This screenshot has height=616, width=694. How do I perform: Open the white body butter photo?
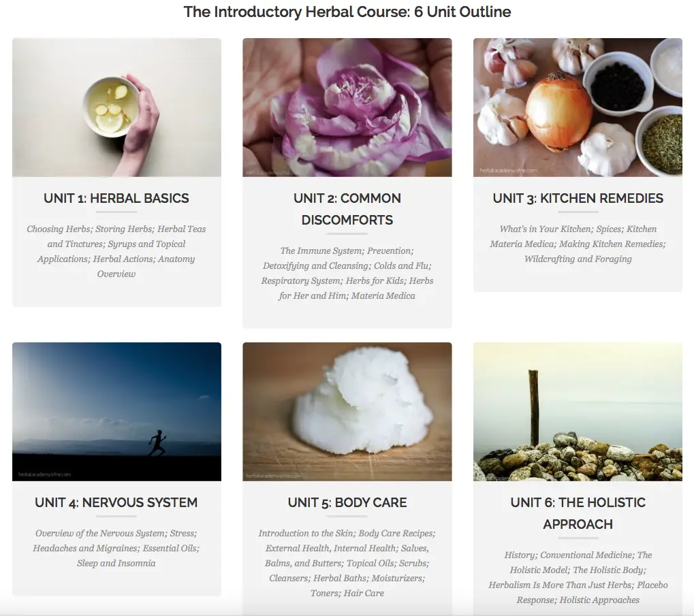click(347, 412)
